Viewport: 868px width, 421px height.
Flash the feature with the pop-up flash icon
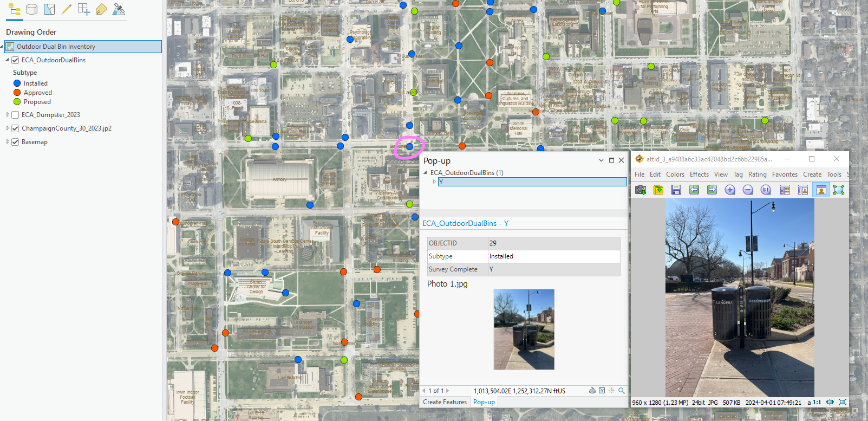click(x=612, y=391)
